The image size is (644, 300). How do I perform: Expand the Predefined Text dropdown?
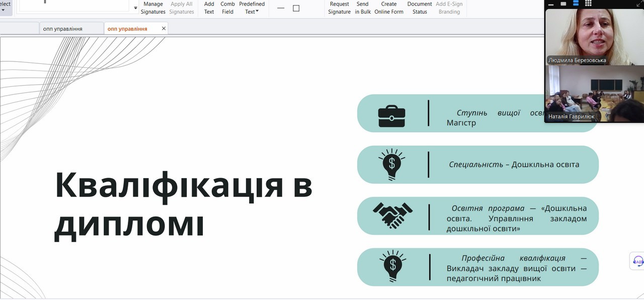(252, 8)
